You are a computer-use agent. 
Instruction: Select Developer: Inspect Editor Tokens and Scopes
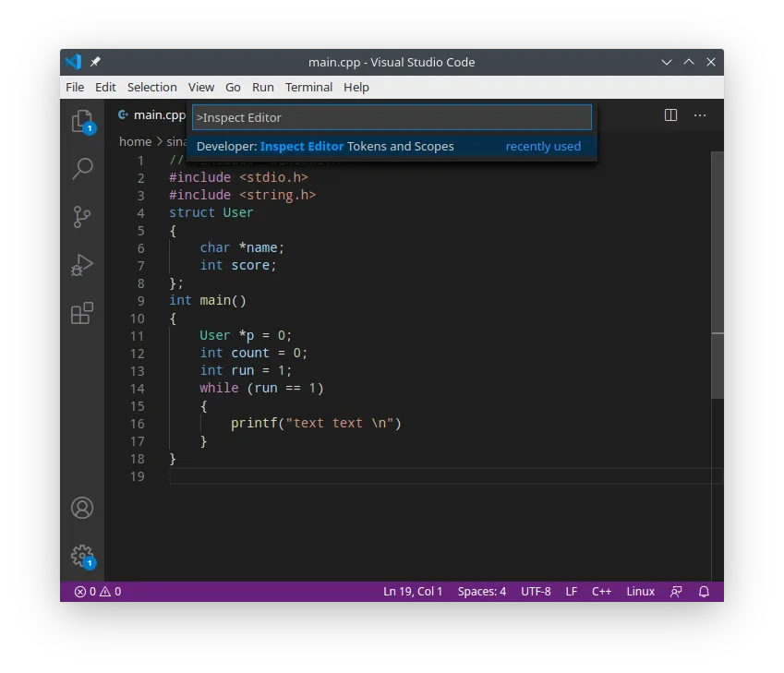click(392, 147)
